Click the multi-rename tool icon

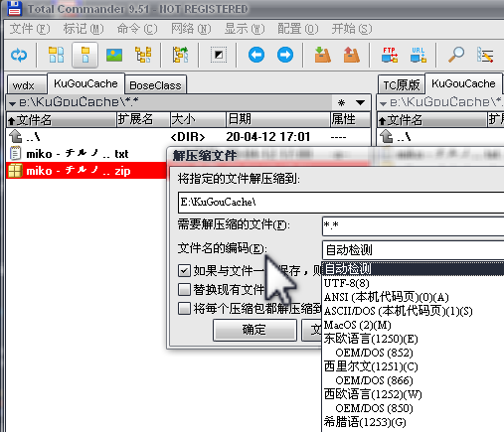pos(485,55)
